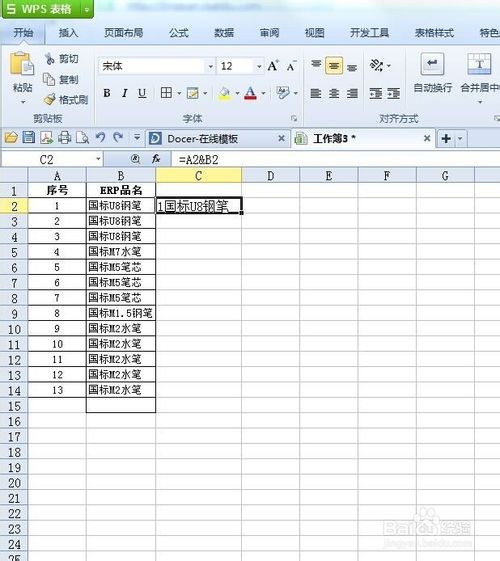Open the Name Box dropdown
Image resolution: width=500 pixels, height=561 pixels.
click(x=98, y=159)
